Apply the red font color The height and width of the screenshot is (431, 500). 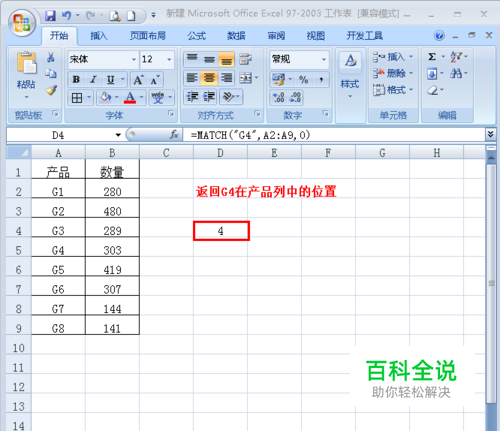pos(130,98)
